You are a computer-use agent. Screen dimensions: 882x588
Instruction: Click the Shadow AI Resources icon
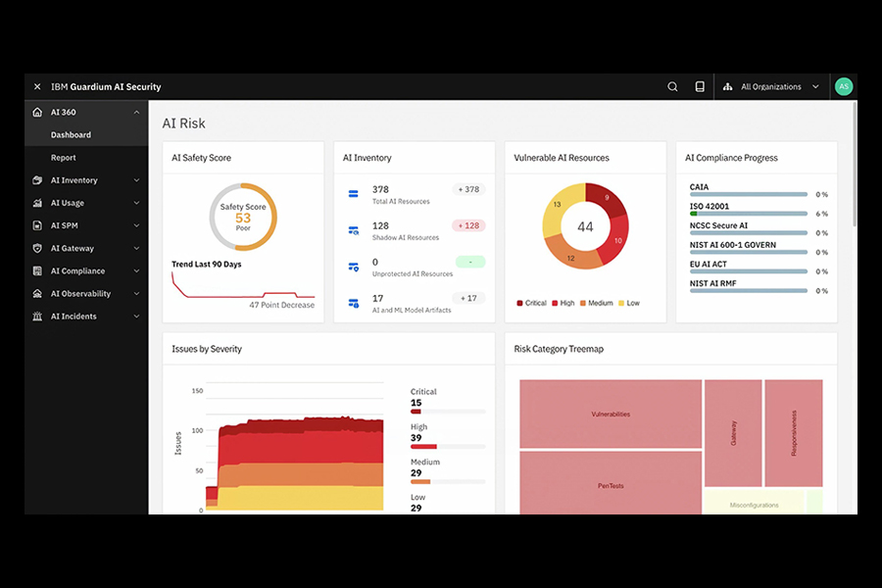[354, 230]
